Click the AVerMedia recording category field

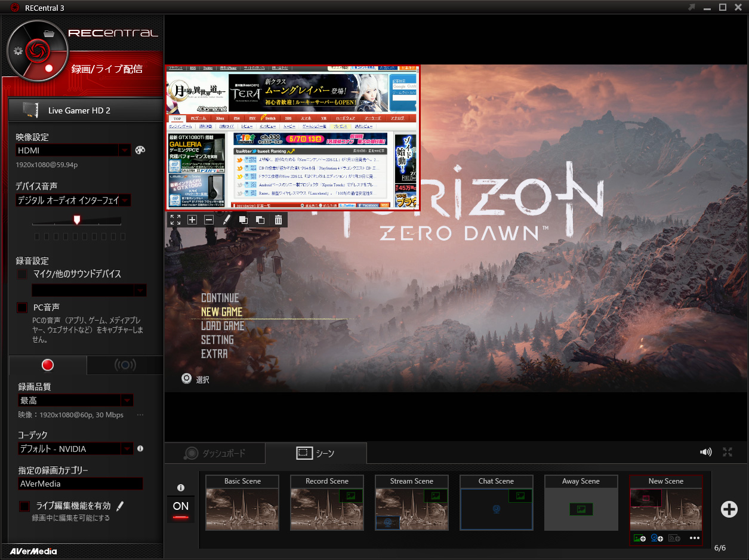coord(80,484)
